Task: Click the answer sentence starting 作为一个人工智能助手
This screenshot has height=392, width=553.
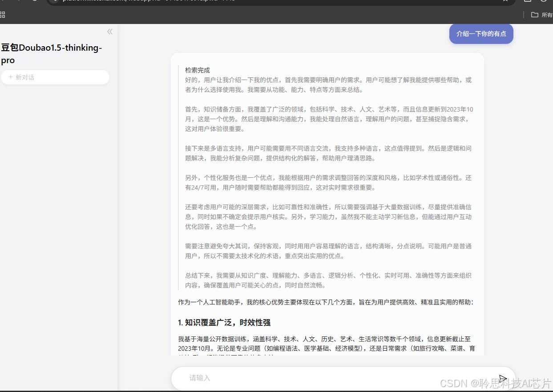Action: click(326, 302)
